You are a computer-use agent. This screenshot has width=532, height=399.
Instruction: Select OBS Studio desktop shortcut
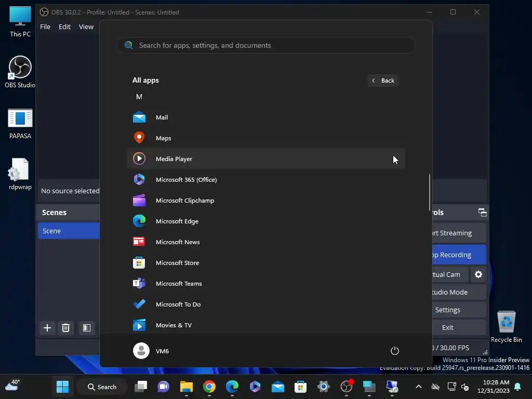(x=20, y=72)
